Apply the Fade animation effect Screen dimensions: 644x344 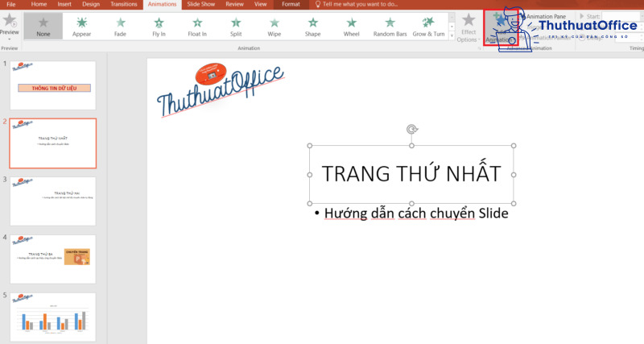(x=120, y=26)
